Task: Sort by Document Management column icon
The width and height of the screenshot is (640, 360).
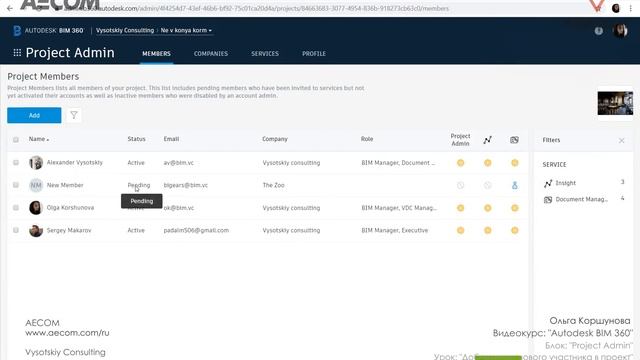Action: [514, 140]
